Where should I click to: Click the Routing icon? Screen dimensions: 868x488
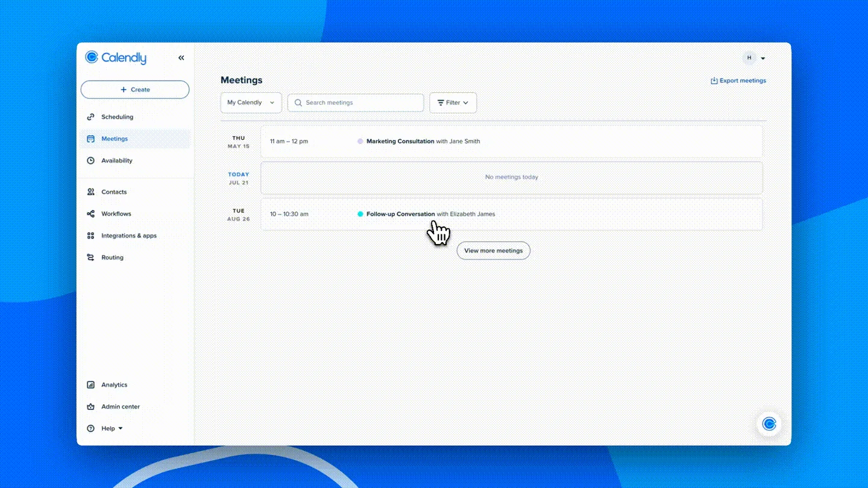[90, 257]
